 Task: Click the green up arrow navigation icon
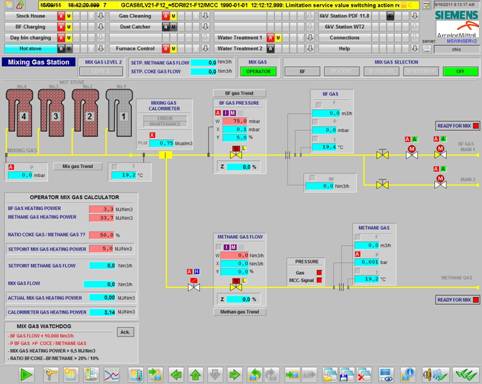click(196, 375)
